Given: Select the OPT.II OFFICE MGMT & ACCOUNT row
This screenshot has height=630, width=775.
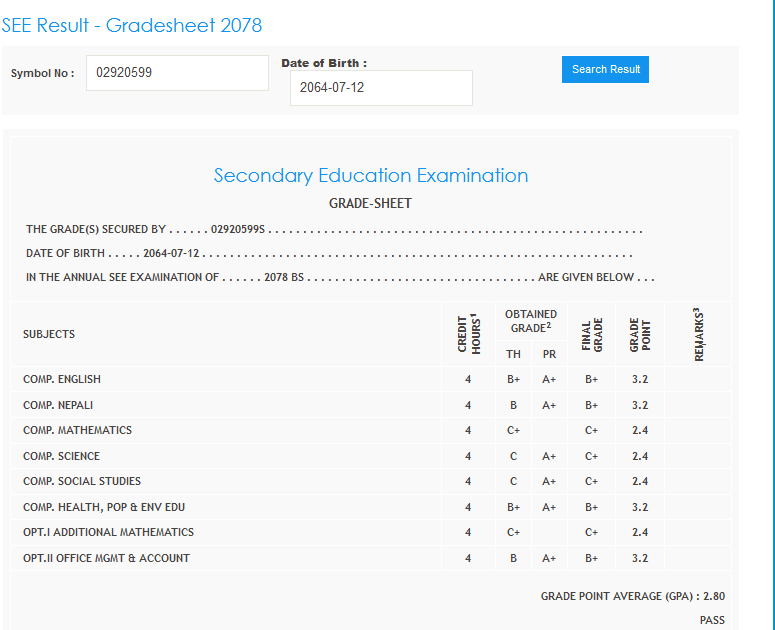Looking at the screenshot, I should pyautogui.click(x=107, y=558).
